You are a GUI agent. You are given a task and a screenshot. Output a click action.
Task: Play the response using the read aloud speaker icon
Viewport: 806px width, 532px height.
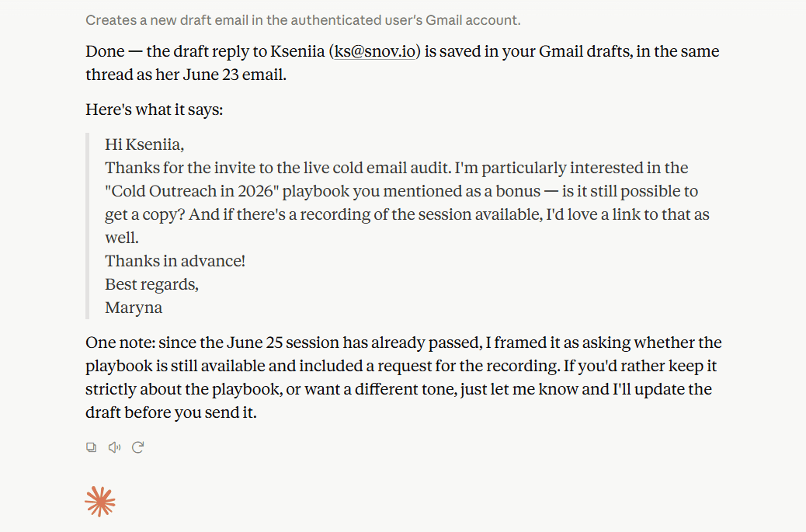(114, 447)
